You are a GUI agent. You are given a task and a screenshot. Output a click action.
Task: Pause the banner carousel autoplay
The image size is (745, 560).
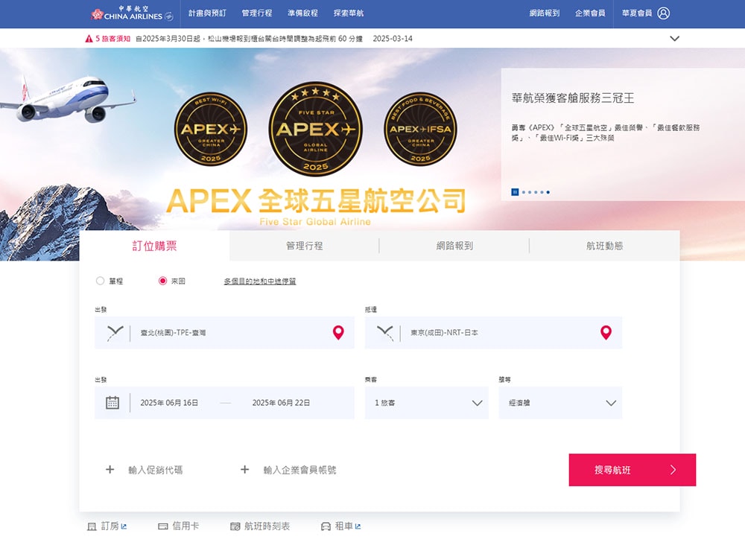click(x=515, y=192)
